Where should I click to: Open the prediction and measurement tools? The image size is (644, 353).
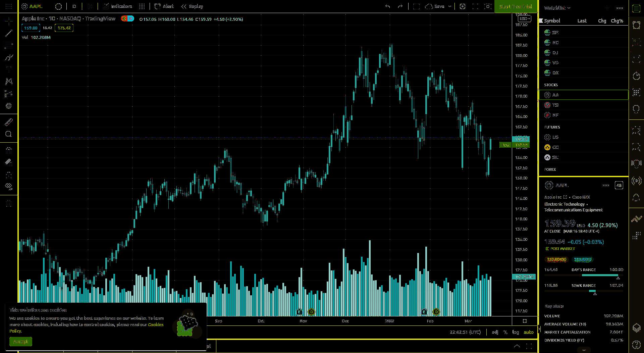[9, 94]
